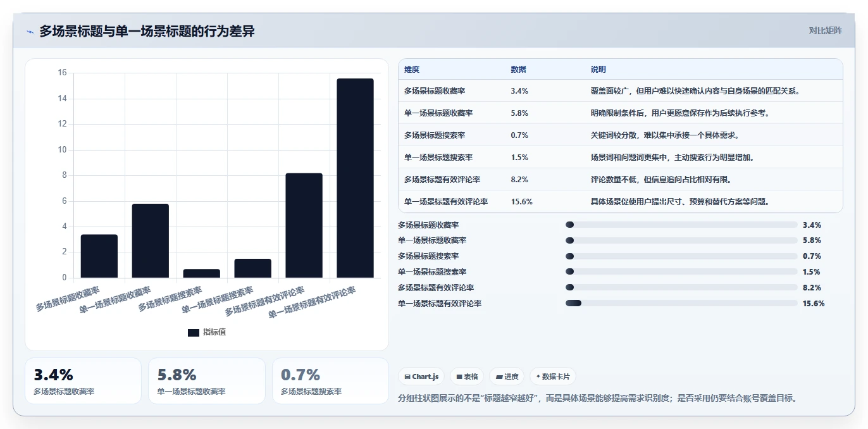Viewport: 868px width, 429px height.
Task: Click the 多场景标题有效评论率 bar in chart
Action: [x=304, y=225]
